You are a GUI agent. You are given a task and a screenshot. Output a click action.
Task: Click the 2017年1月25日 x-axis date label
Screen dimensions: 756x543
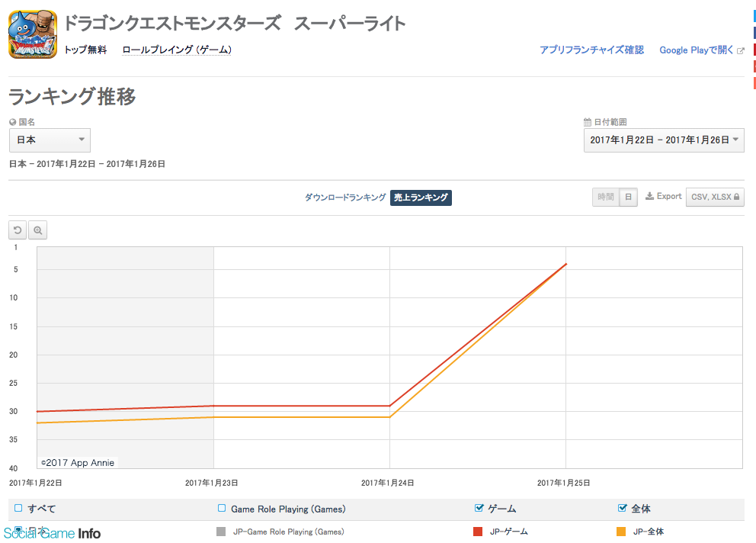click(564, 483)
